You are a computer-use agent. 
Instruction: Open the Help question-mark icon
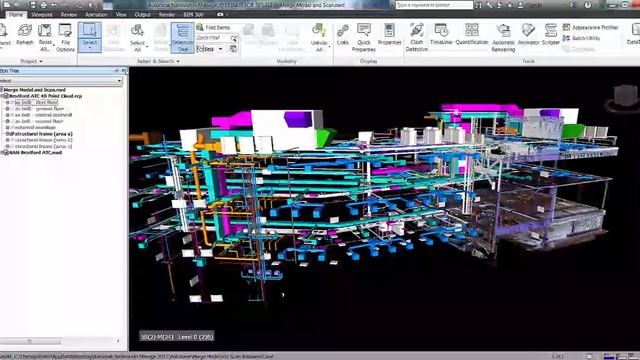[587, 5]
